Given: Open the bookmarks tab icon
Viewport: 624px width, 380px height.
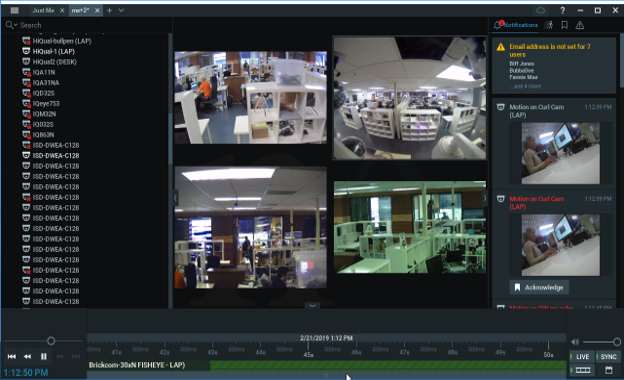Looking at the screenshot, I should pos(564,25).
